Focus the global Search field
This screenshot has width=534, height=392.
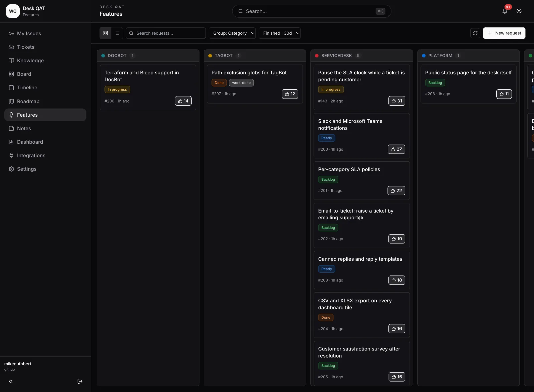coord(312,11)
